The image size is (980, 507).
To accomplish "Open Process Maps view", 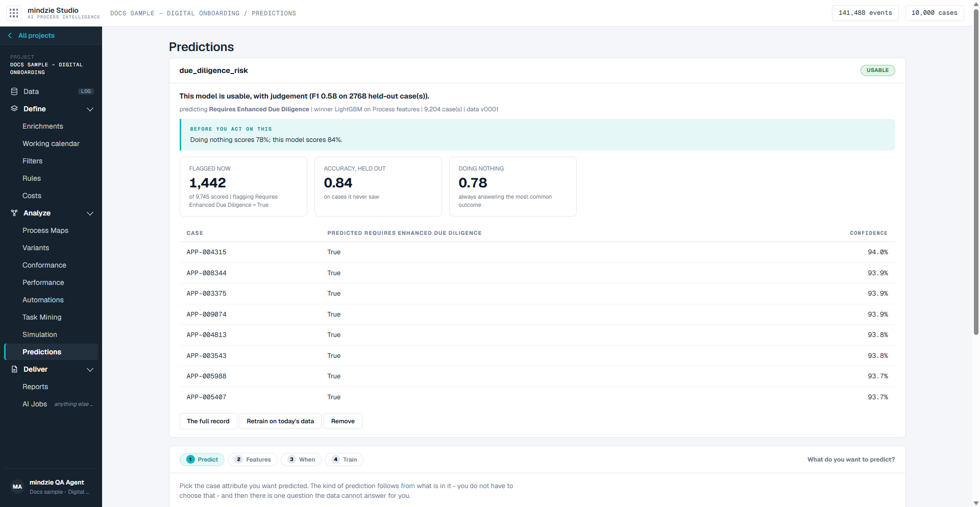I will (45, 230).
